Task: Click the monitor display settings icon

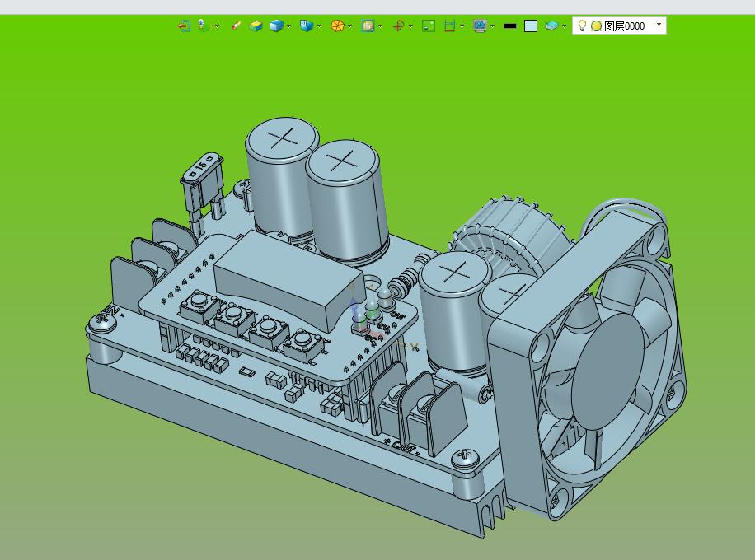Action: 480,26
